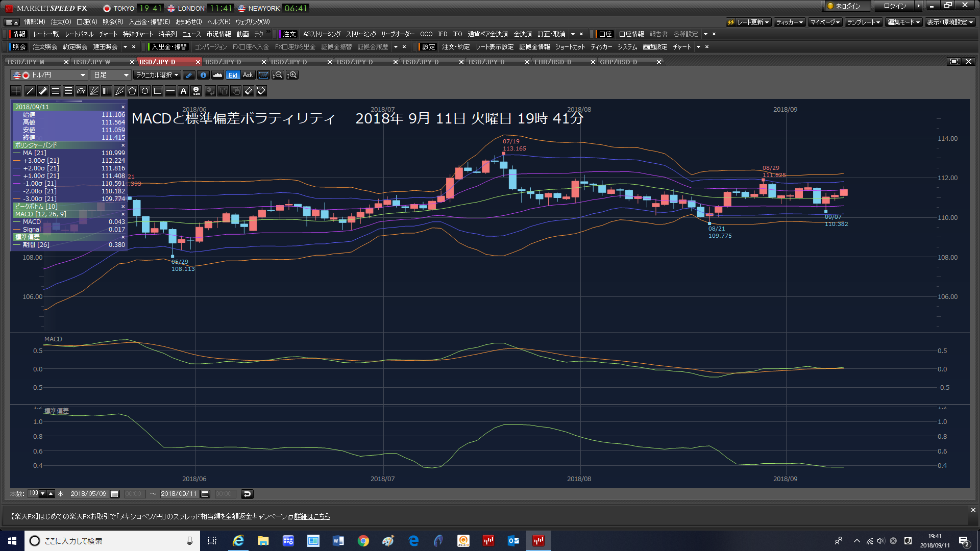Reset the date range with return arrow
Viewport: 980px width, 551px height.
(247, 494)
